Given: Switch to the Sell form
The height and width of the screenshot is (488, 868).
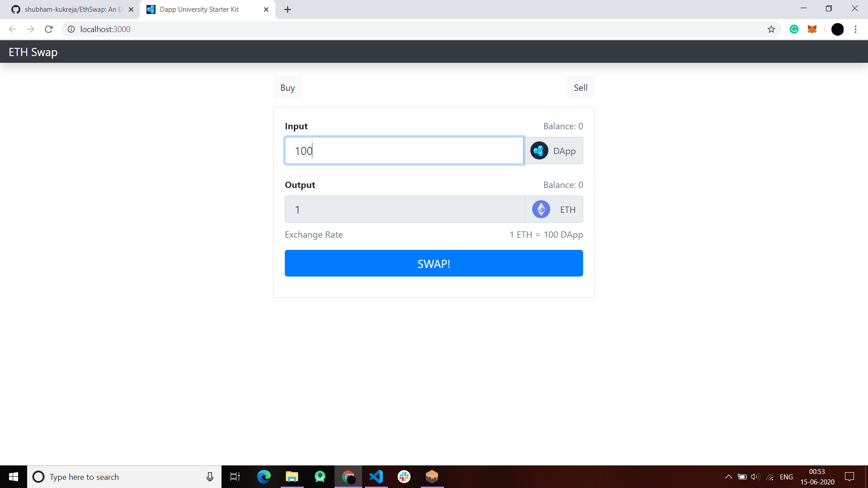Looking at the screenshot, I should tap(580, 88).
